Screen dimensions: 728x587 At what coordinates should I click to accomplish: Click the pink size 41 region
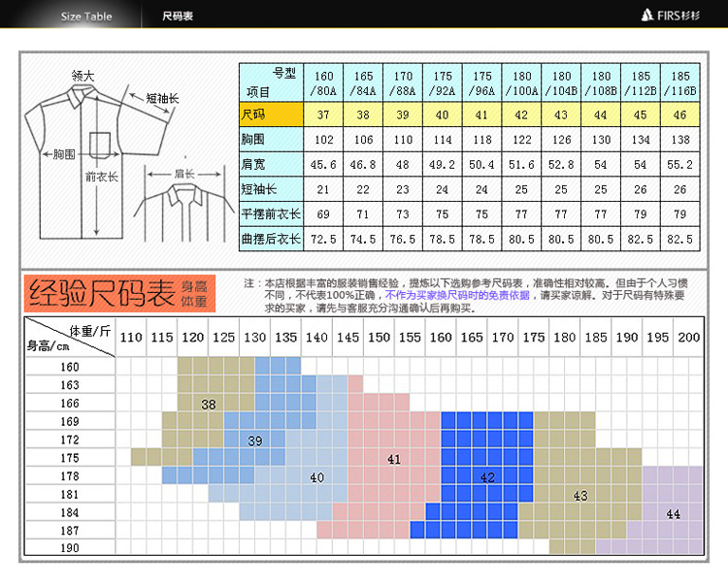(x=393, y=458)
